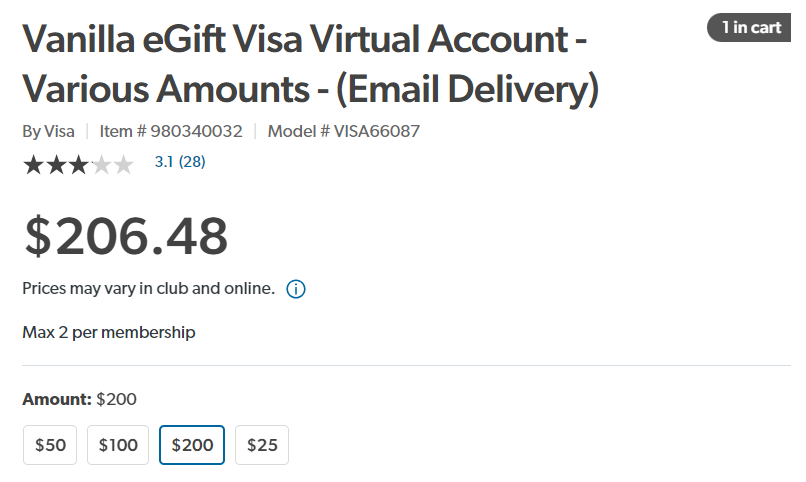Click the Item # 980340032 text
This screenshot has height=482, width=806.
(170, 131)
